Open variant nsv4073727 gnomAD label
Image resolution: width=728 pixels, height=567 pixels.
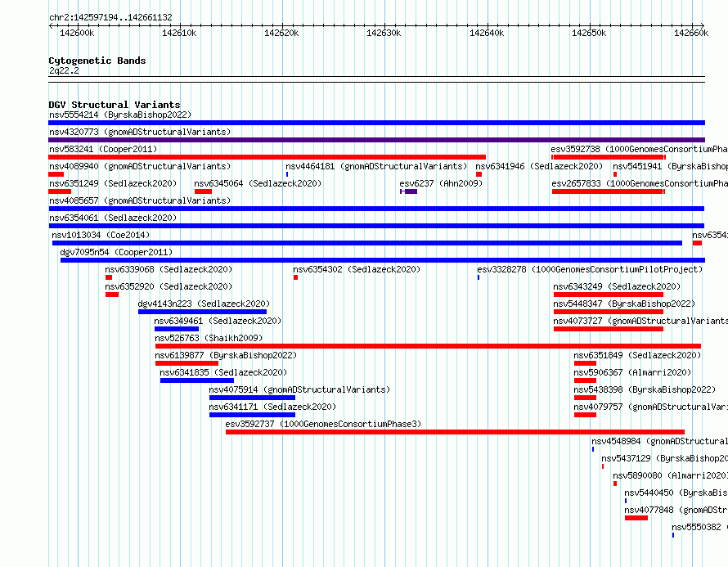(x=640, y=321)
